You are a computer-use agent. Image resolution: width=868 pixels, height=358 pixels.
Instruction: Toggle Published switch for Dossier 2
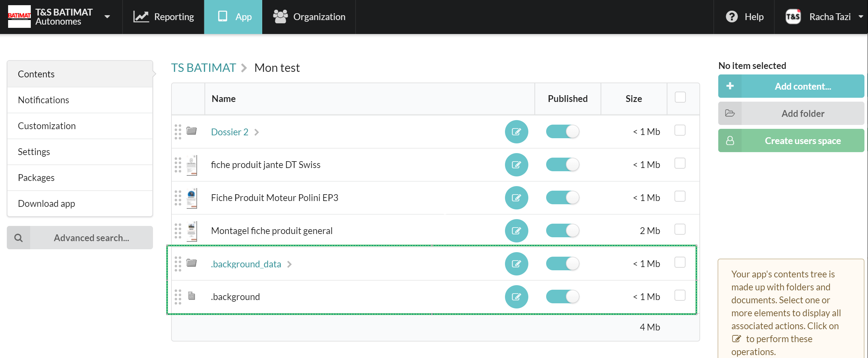pyautogui.click(x=562, y=131)
